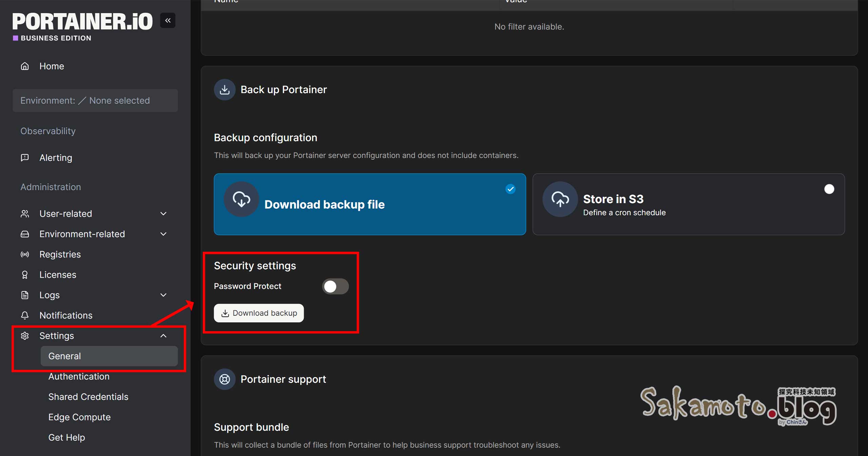Click the Notifications bell icon

(25, 315)
